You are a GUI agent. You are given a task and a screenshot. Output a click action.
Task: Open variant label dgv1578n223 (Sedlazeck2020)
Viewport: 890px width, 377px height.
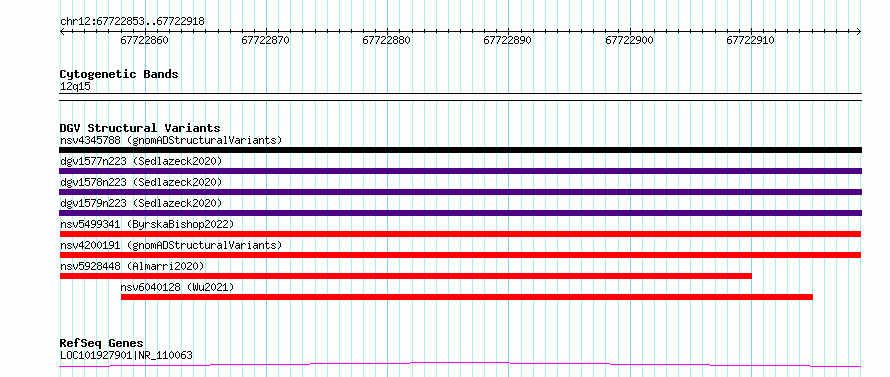[x=141, y=182]
